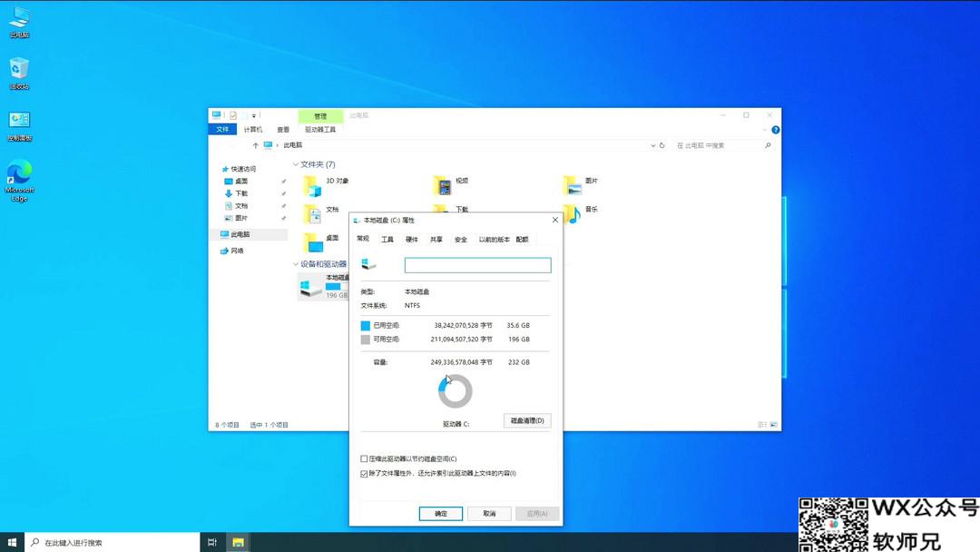Click the Explorer help question-mark icon
This screenshot has width=980, height=552.
(775, 130)
